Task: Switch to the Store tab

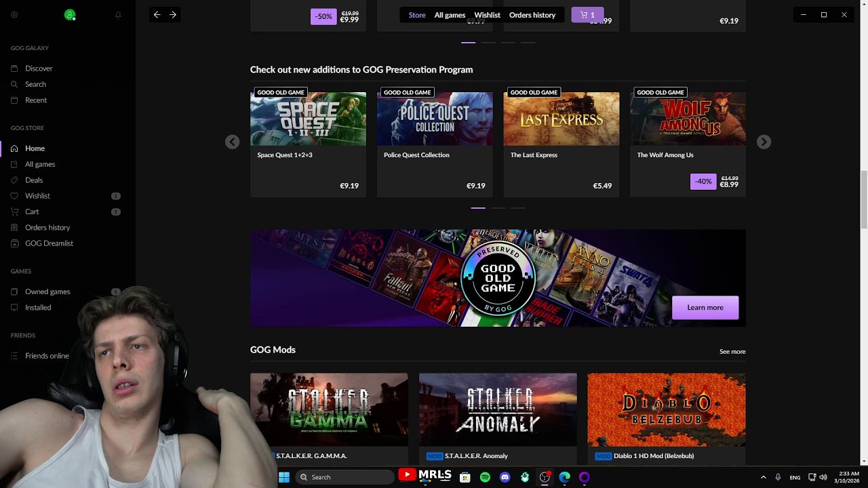Action: pyautogui.click(x=417, y=15)
